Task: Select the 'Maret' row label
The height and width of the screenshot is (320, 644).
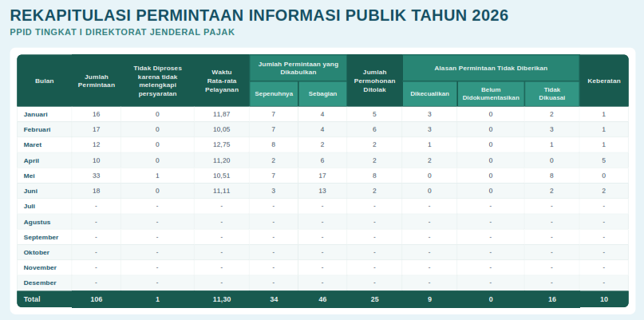Action: click(33, 144)
